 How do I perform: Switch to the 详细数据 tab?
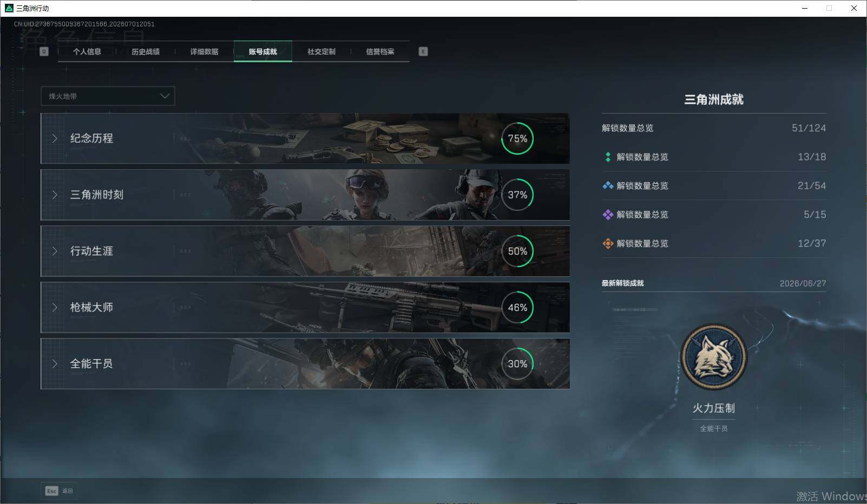(204, 51)
